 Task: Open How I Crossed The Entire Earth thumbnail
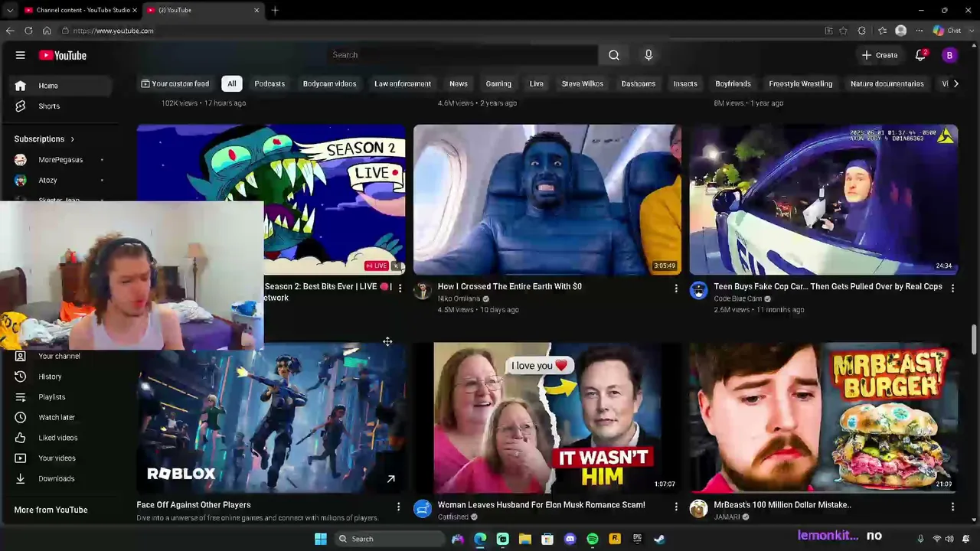click(x=547, y=200)
